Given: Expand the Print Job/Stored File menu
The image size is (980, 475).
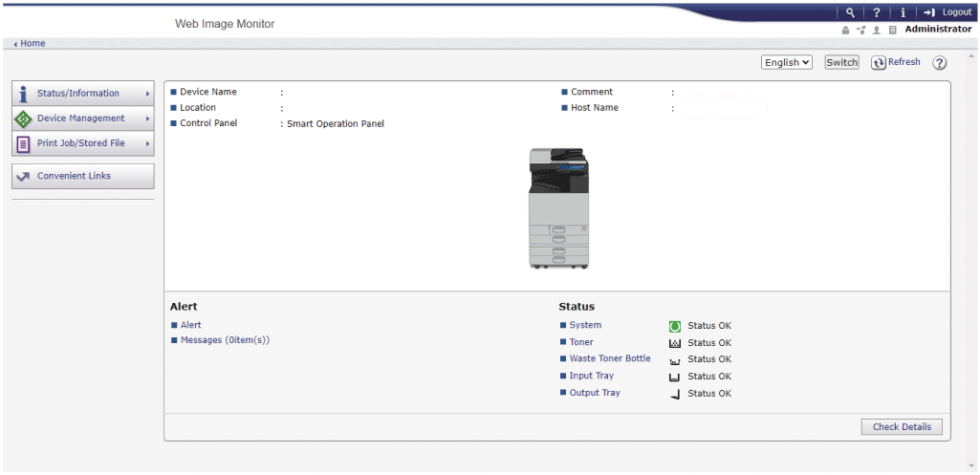Looking at the screenshot, I should (x=83, y=143).
